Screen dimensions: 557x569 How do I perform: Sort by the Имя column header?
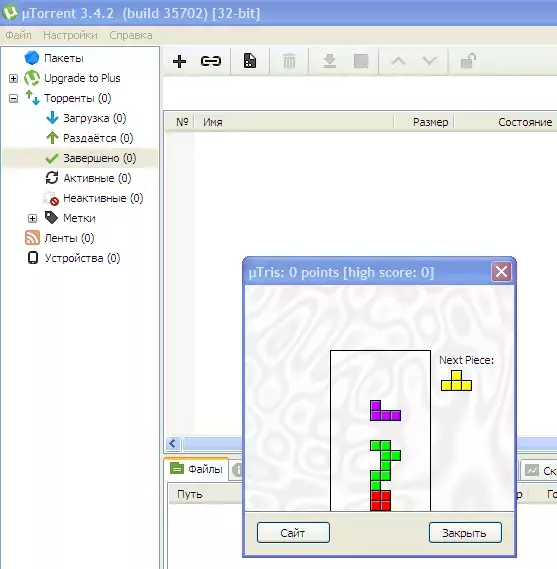pos(294,122)
